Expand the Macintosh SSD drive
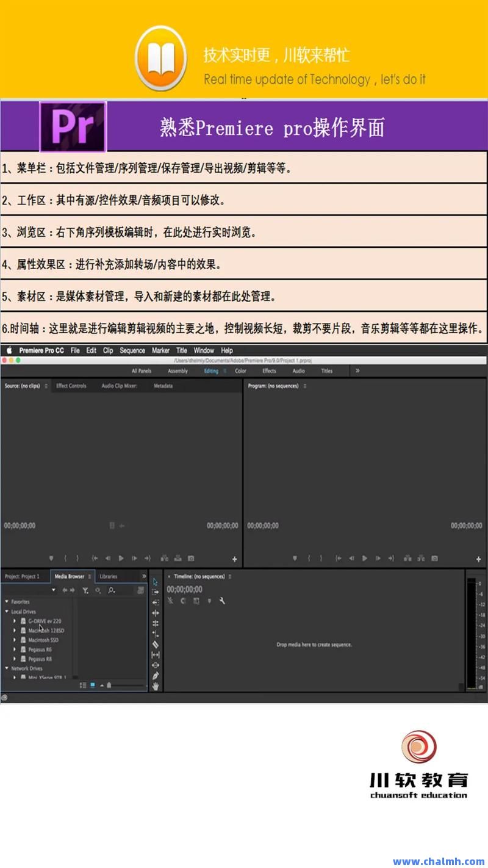The width and height of the screenshot is (488, 868). (x=15, y=640)
